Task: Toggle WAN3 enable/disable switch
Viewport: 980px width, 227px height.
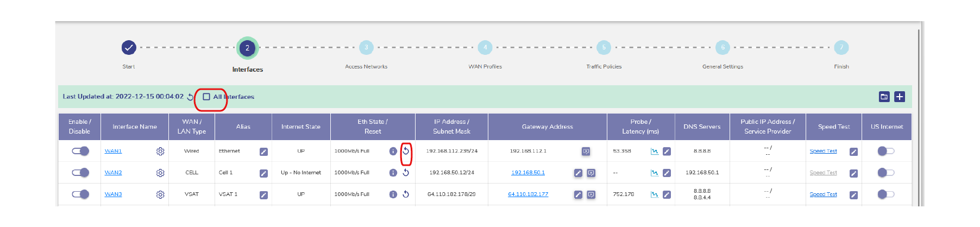Action: click(x=80, y=194)
